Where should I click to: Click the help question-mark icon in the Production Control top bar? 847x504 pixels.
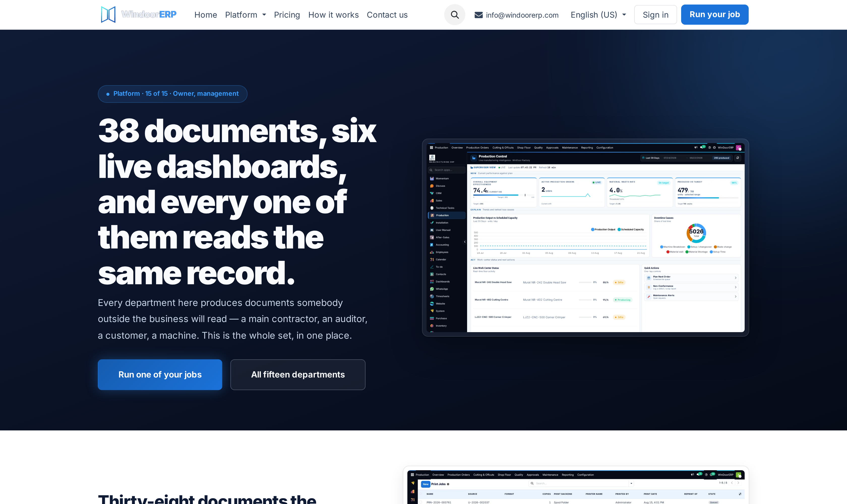(x=709, y=147)
